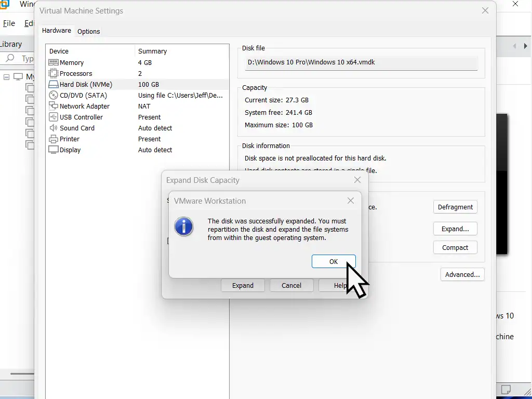Click the Defragment button
The height and width of the screenshot is (399, 532).
click(455, 207)
